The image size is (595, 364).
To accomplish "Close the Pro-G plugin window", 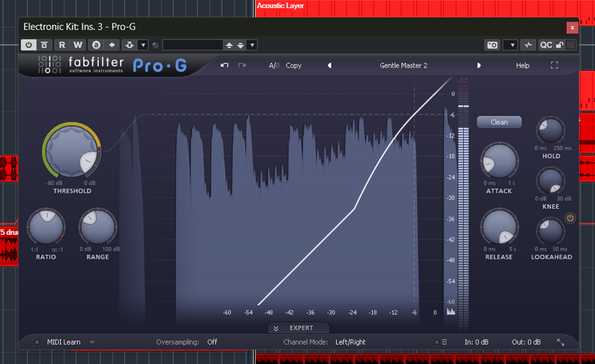I will pos(572,27).
